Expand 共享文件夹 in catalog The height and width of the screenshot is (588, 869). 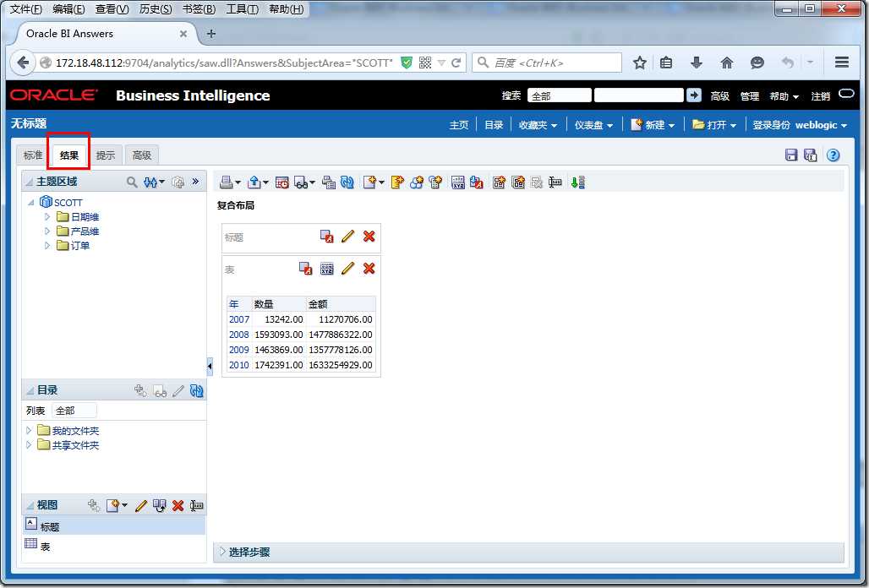click(29, 444)
